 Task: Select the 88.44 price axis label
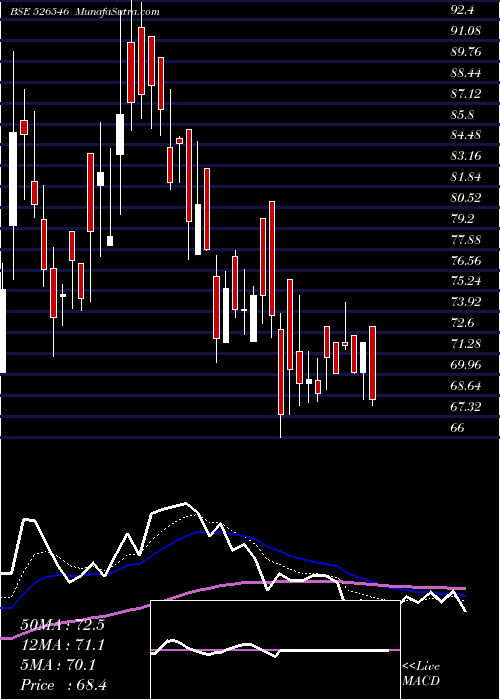click(466, 73)
